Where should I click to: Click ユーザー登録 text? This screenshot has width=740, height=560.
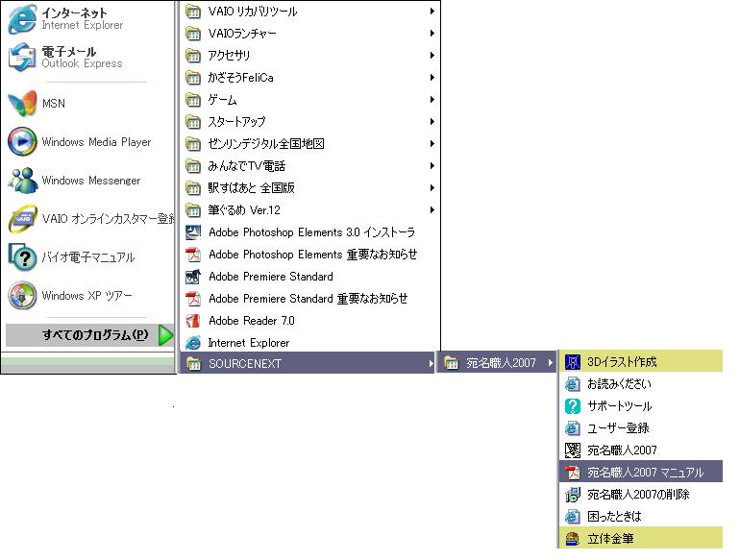click(x=618, y=428)
